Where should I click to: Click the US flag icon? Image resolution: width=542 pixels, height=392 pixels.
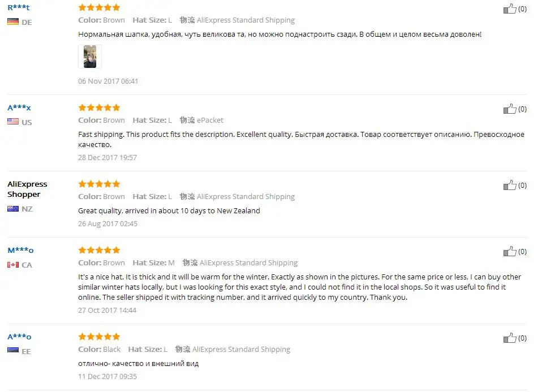click(x=13, y=122)
